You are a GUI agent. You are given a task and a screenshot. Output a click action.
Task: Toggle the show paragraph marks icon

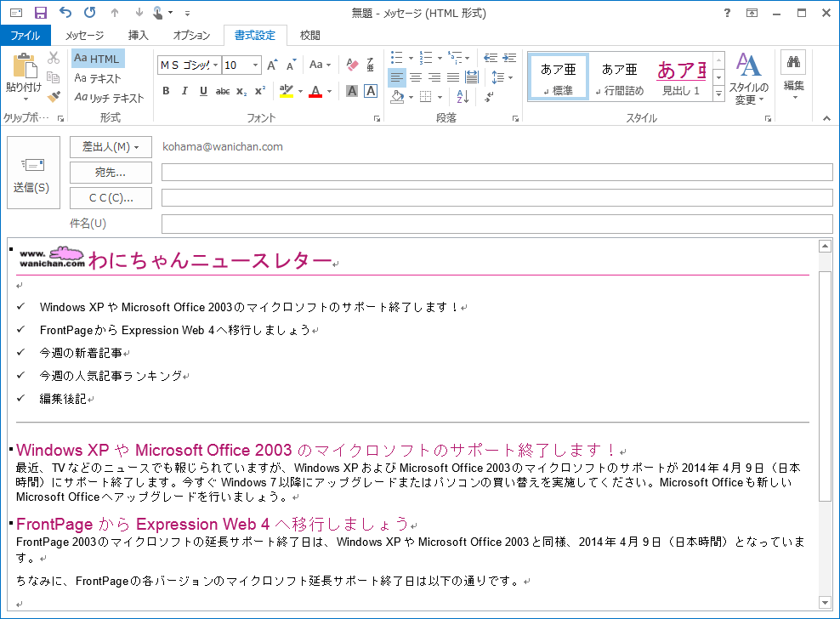pos(490,97)
